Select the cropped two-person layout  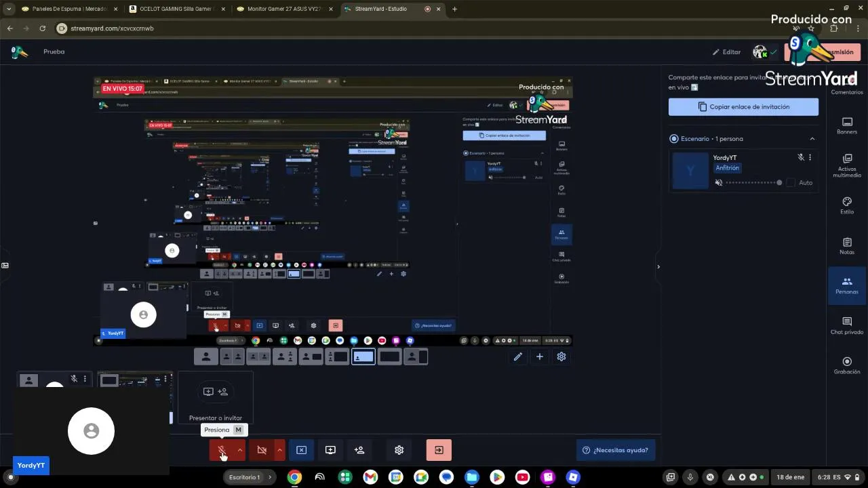click(x=258, y=357)
